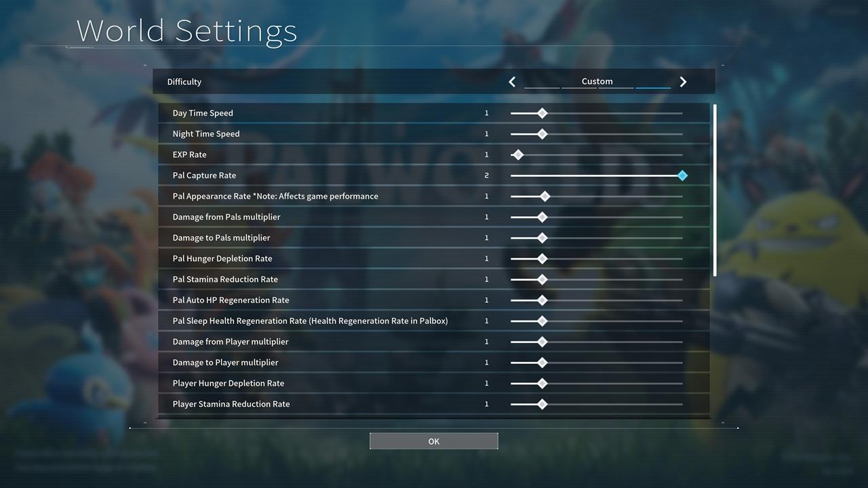Screen dimensions: 868x488
Task: Click the left arrow beside Difficulty
Action: coord(512,82)
